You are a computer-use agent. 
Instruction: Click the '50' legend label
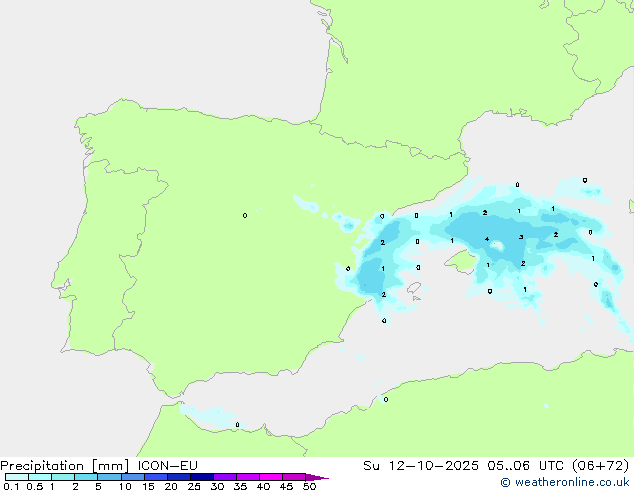(x=309, y=486)
